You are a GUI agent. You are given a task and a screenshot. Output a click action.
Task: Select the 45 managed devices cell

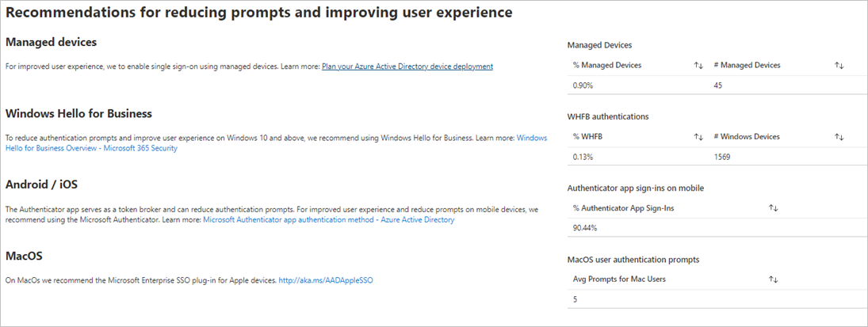719,86
